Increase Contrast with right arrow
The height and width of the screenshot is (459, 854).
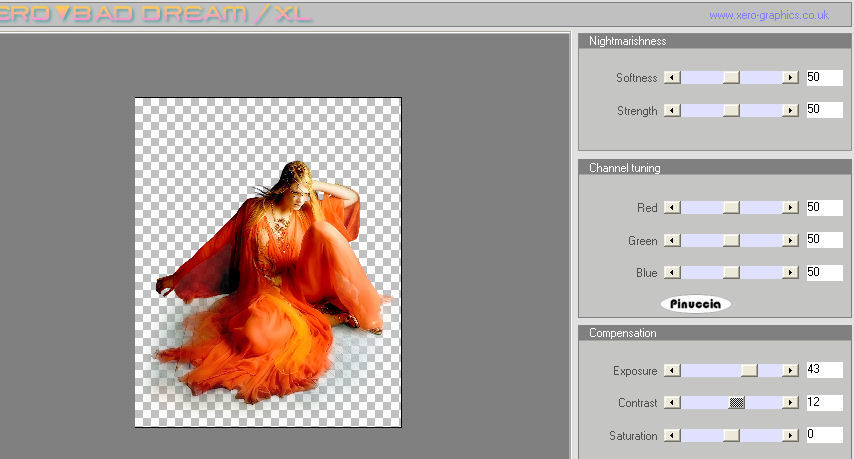(x=790, y=402)
